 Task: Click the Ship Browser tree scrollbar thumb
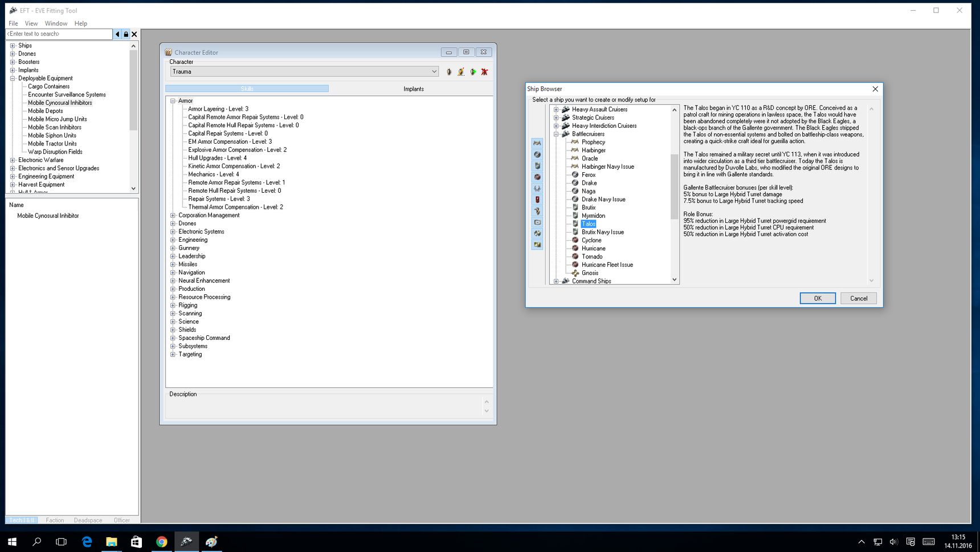coord(674,186)
